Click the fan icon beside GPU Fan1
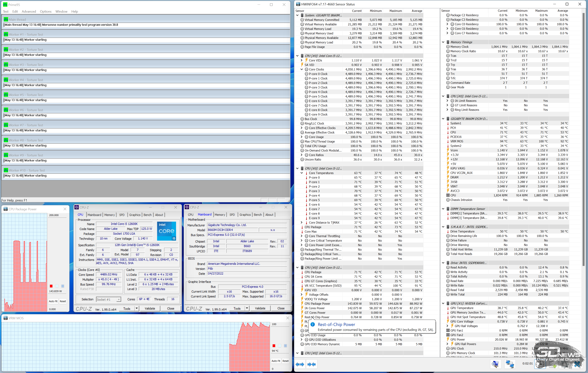Image resolution: width=588 pixels, height=373 pixels. pos(448,330)
